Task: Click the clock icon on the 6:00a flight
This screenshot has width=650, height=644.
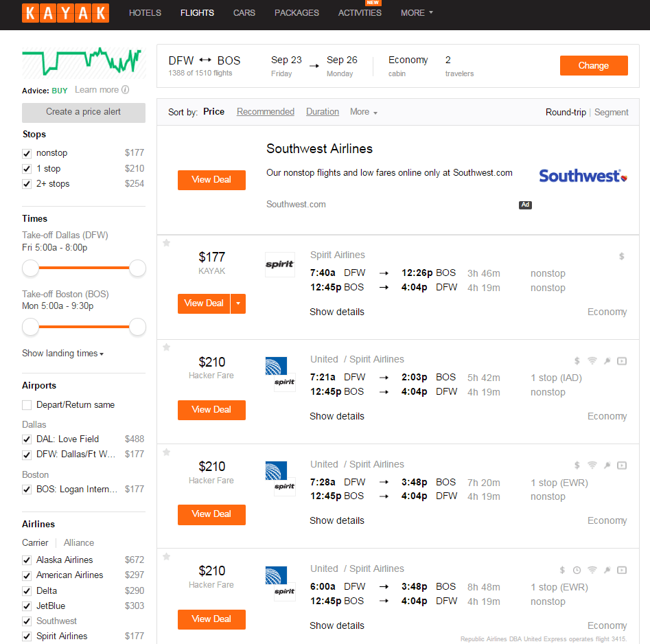Action: tap(577, 570)
